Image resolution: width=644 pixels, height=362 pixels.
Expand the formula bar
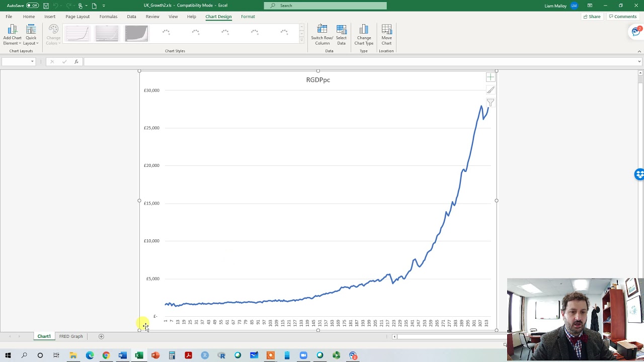pos(639,62)
